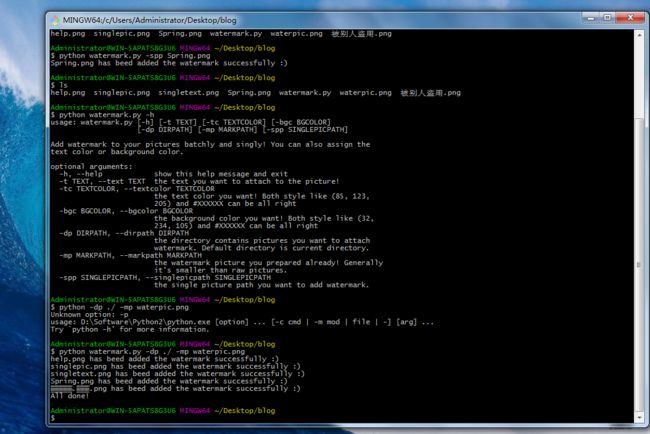Click 'singletext.png has beed added the watermark' line
The height and width of the screenshot is (434, 650).
pos(177,374)
